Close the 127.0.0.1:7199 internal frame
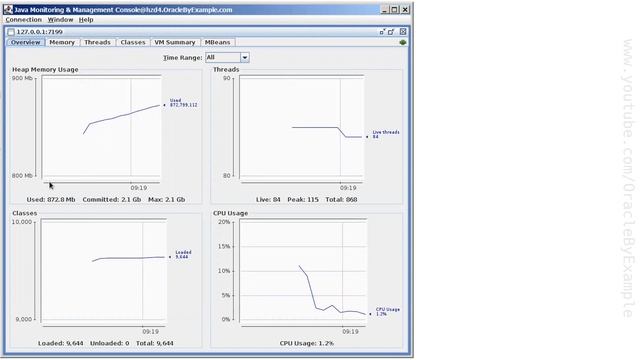This screenshot has height=360, width=640. pos(403,31)
